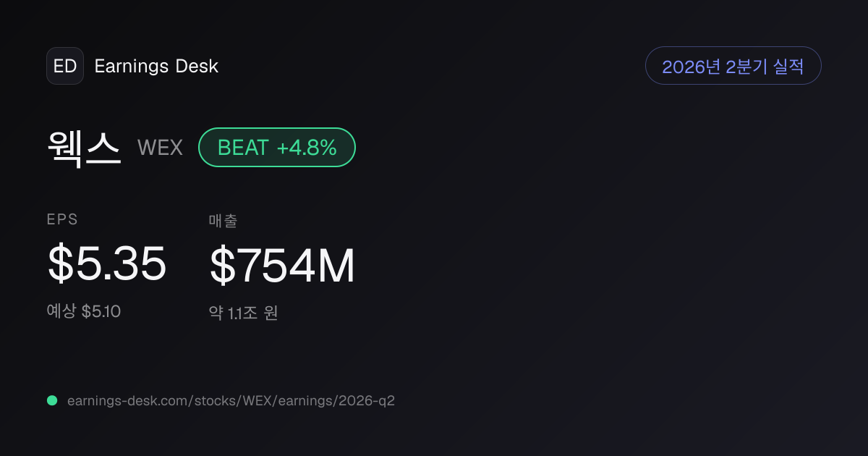868x456 pixels.
Task: Click the $754M revenue figure
Action: pos(282,266)
